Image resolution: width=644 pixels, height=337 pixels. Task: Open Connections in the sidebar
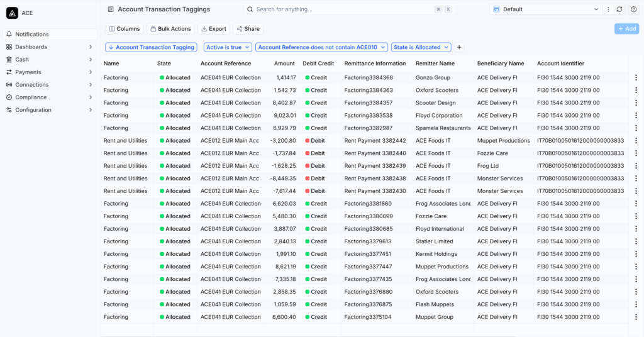pyautogui.click(x=50, y=84)
